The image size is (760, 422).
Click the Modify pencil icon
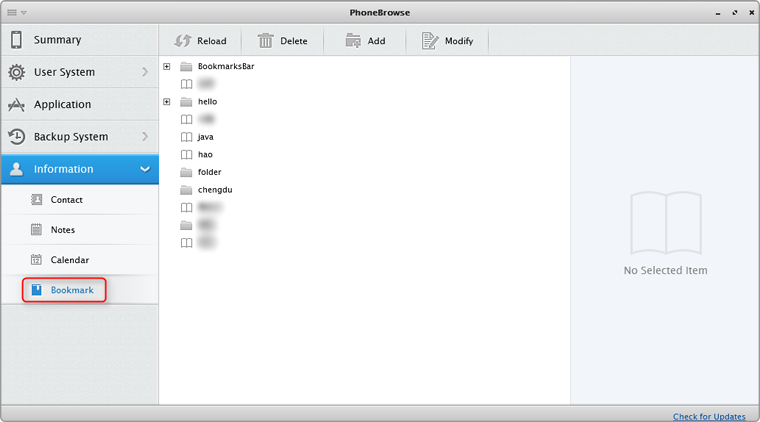[430, 41]
